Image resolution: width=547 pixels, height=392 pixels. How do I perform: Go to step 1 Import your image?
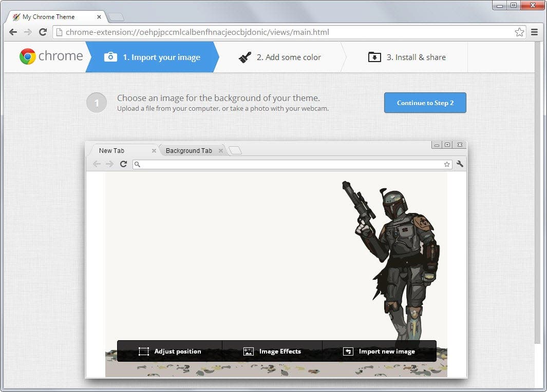coord(153,57)
